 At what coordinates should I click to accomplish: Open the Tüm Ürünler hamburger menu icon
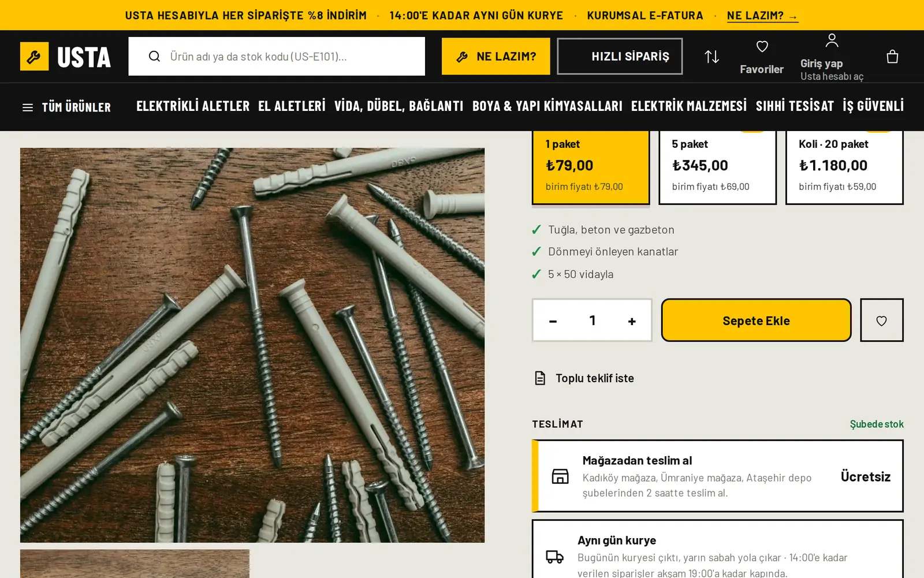28,107
